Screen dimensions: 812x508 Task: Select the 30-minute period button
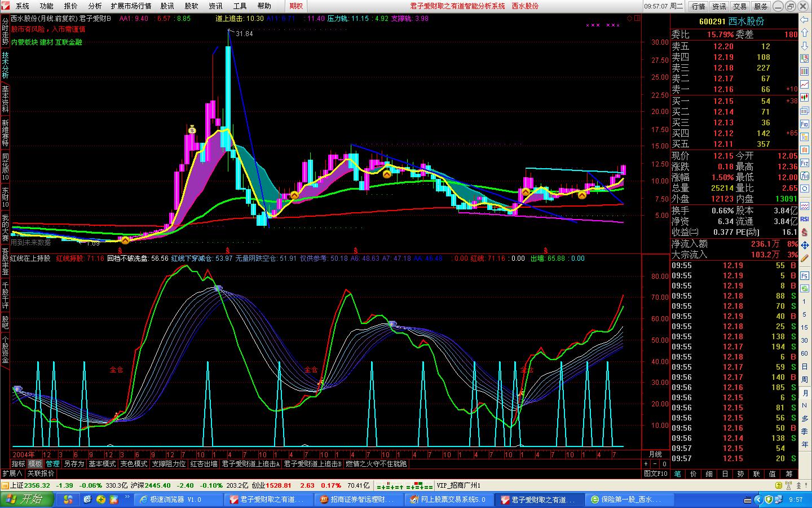click(x=804, y=340)
